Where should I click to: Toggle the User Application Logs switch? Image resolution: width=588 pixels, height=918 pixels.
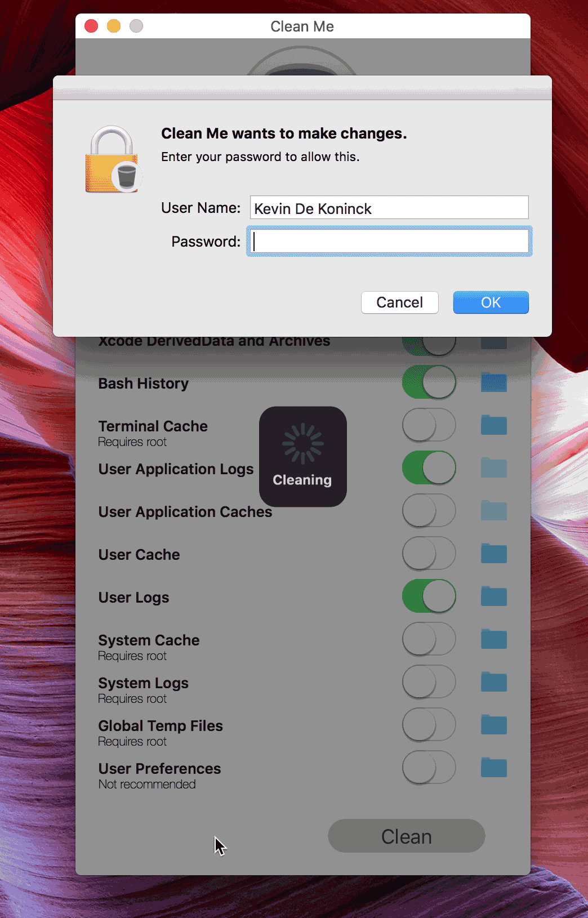(x=429, y=468)
